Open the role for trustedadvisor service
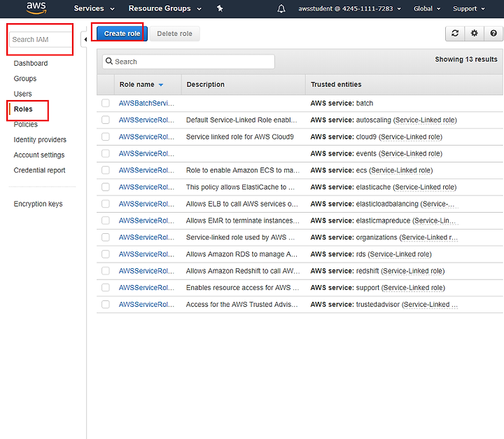The width and height of the screenshot is (504, 439). coord(146,305)
